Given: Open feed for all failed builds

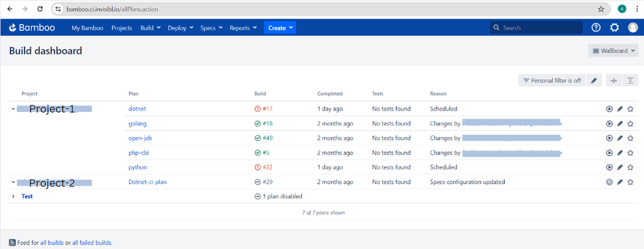Looking at the screenshot, I should tap(91, 243).
